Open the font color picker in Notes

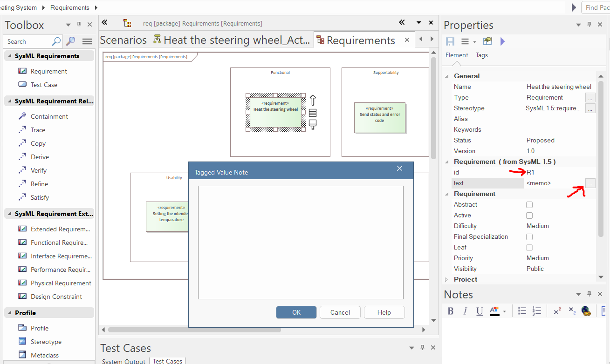tap(505, 311)
